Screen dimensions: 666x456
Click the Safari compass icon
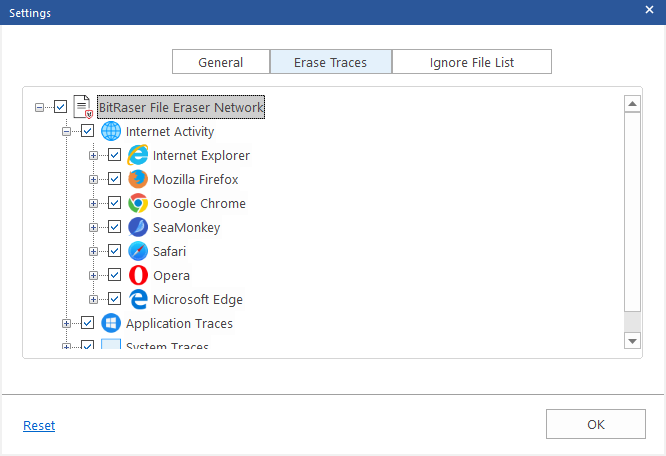[138, 251]
